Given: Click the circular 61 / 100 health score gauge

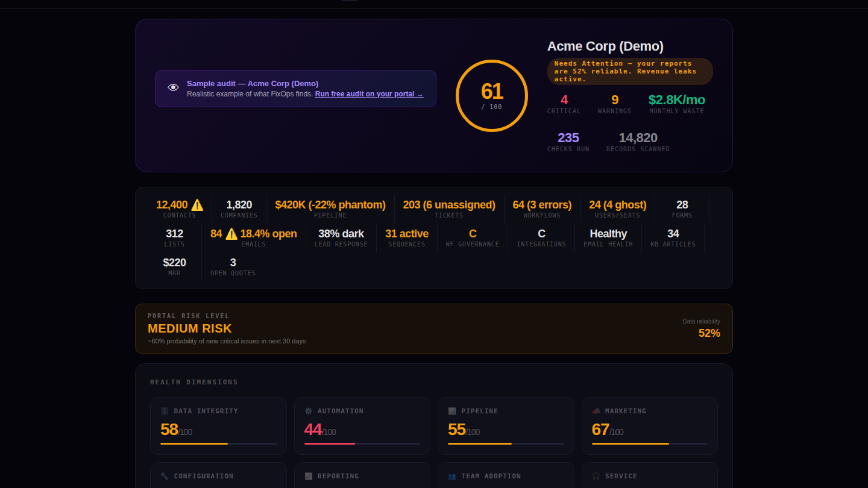Looking at the screenshot, I should click(x=492, y=96).
